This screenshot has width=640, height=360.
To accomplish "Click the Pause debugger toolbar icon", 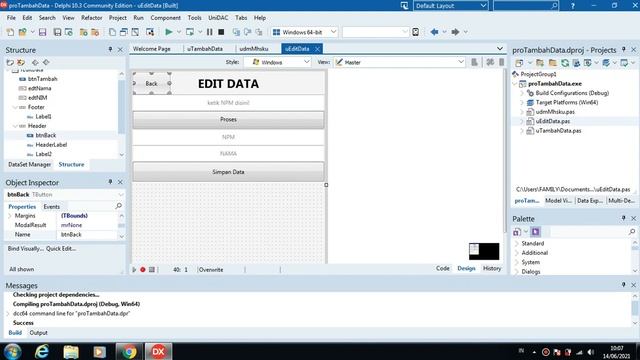I will [209, 32].
